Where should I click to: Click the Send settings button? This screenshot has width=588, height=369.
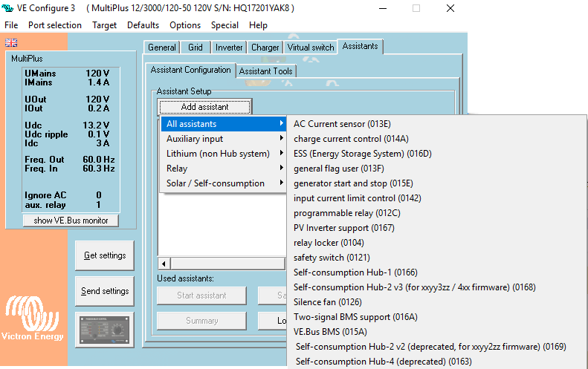pos(105,291)
